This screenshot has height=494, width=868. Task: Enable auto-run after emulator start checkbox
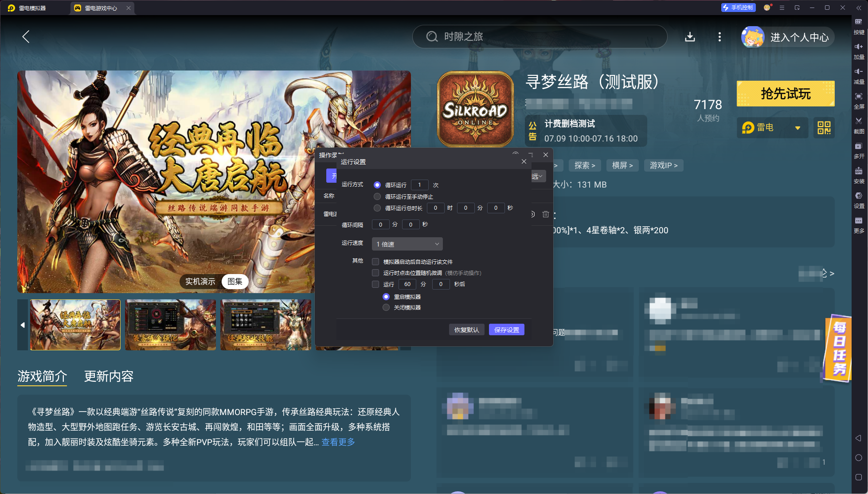click(375, 262)
